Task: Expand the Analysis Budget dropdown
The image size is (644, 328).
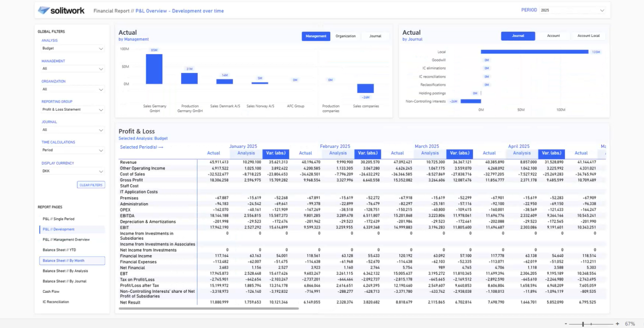Action: click(x=73, y=49)
